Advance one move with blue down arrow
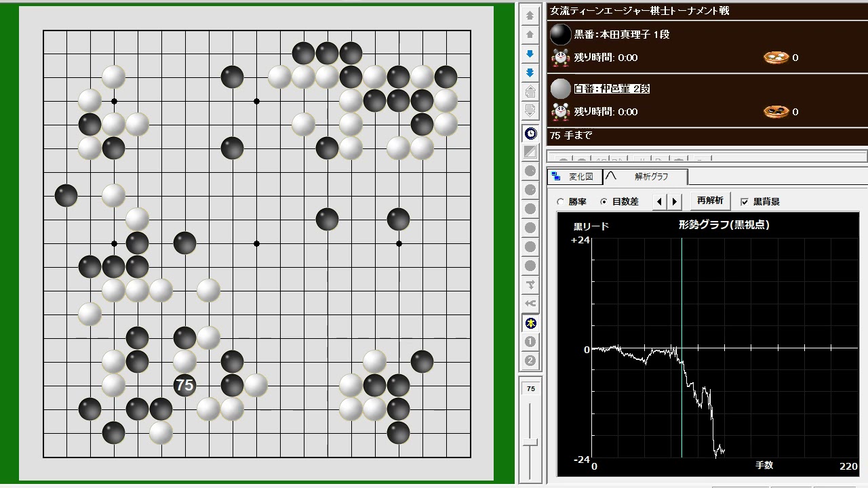This screenshot has width=868, height=488. 530,54
